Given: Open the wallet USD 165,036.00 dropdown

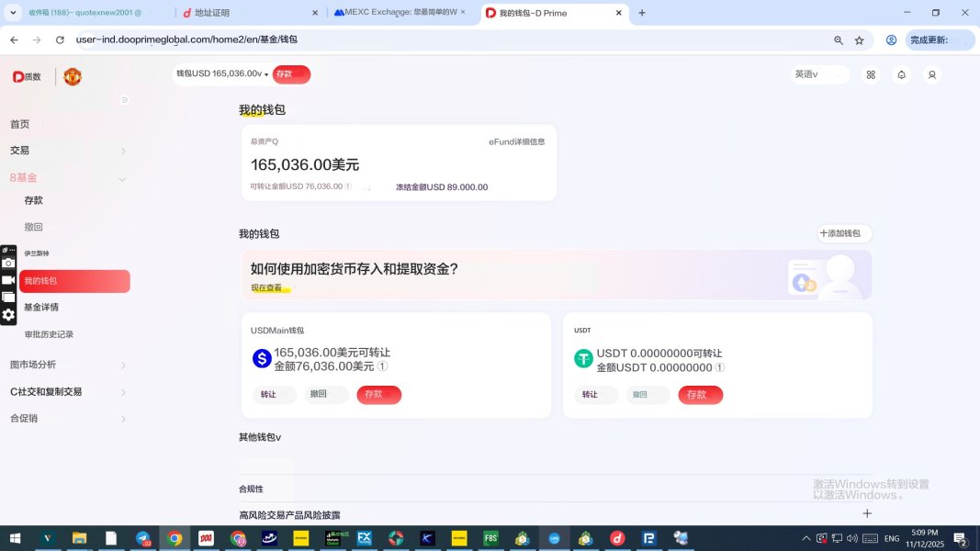Looking at the screenshot, I should click(222, 73).
